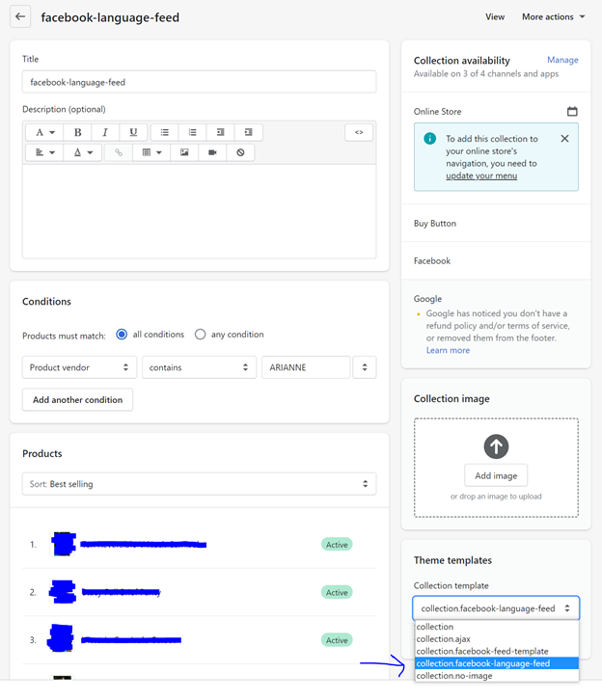Open the Manage availability link
Screen dimensions: 602x700
coord(562,60)
